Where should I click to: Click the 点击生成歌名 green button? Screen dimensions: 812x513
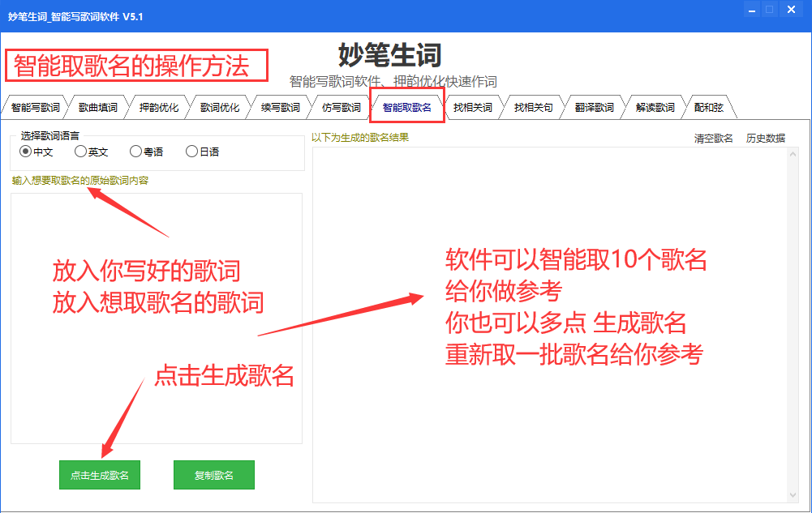100,475
